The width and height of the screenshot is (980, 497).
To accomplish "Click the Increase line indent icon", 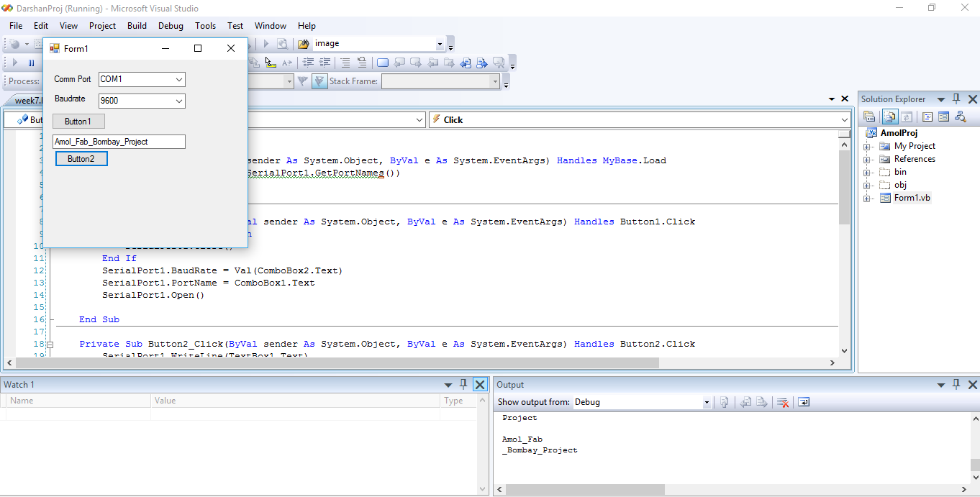I will (325, 63).
